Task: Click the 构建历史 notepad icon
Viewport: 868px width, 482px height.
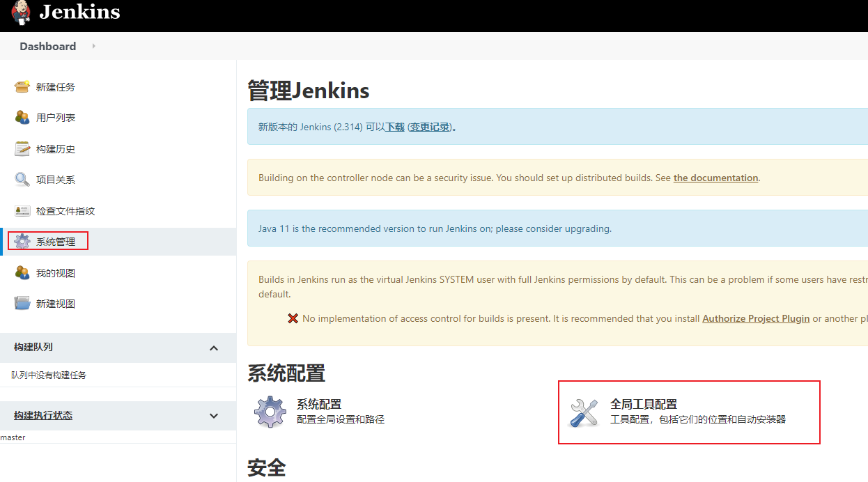Action: [x=22, y=149]
